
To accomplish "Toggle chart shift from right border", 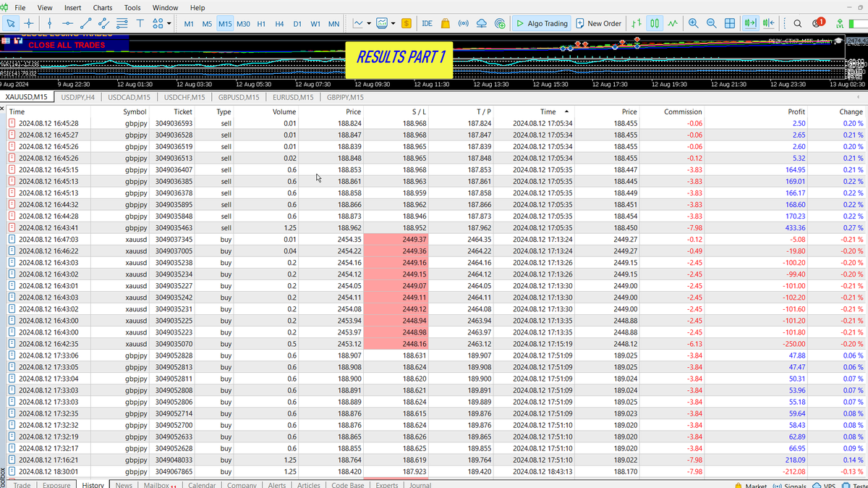I will coord(768,23).
